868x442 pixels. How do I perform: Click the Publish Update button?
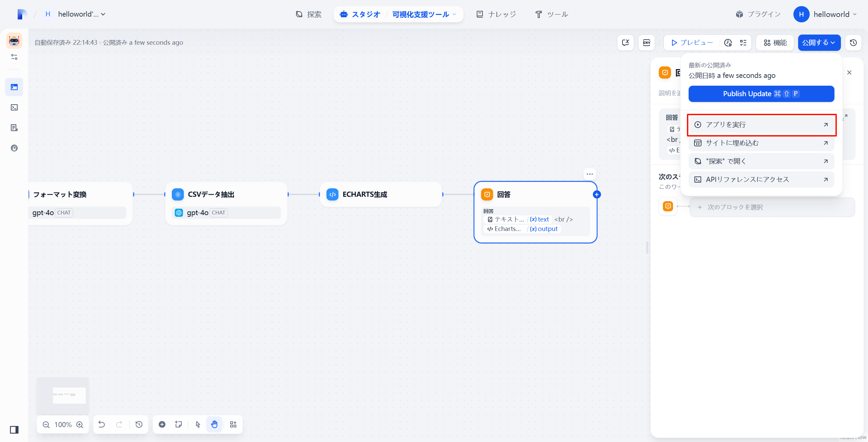click(761, 94)
